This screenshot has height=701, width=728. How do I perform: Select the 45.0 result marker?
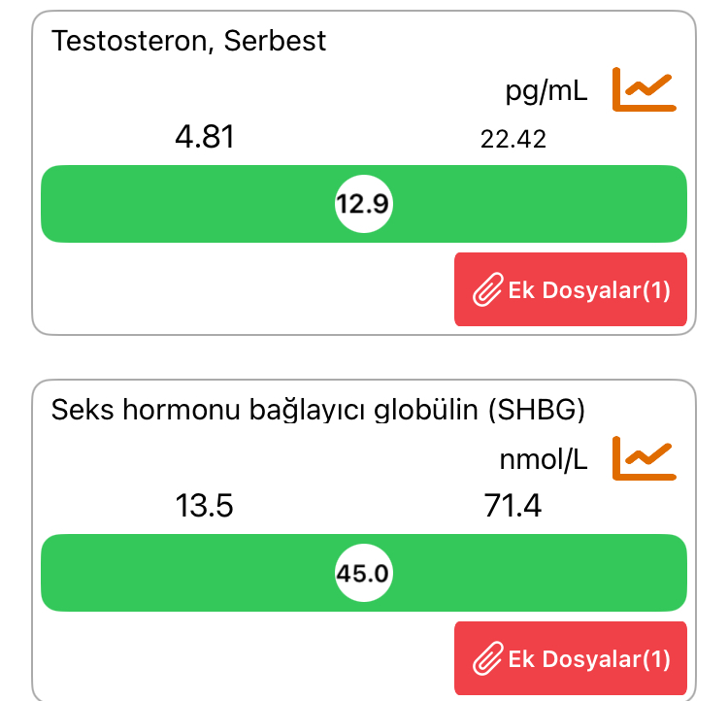tap(364, 573)
